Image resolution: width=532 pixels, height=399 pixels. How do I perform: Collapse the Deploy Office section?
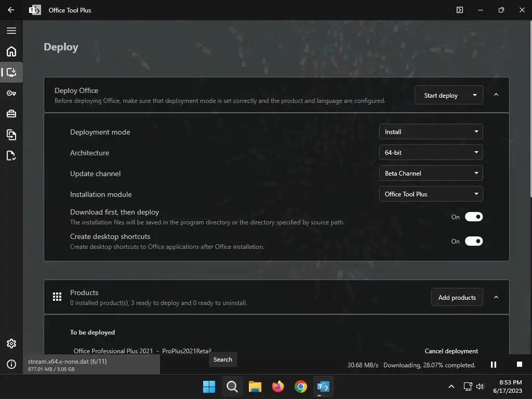(x=496, y=95)
